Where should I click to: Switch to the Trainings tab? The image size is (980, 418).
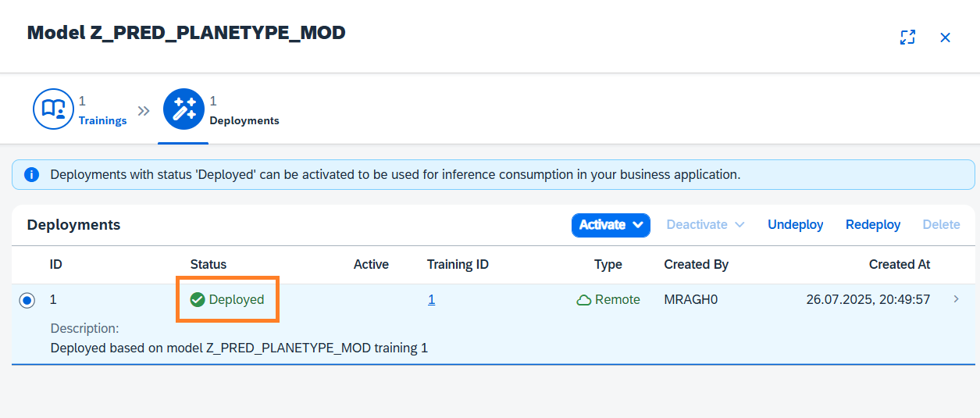point(102,121)
